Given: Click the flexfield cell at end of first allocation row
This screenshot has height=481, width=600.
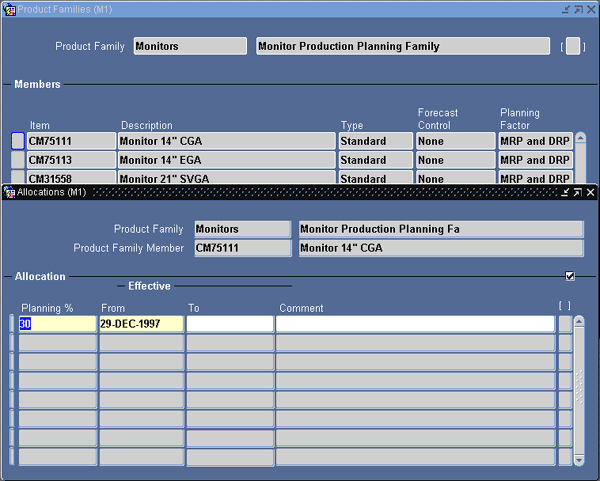Looking at the screenshot, I should [x=565, y=324].
